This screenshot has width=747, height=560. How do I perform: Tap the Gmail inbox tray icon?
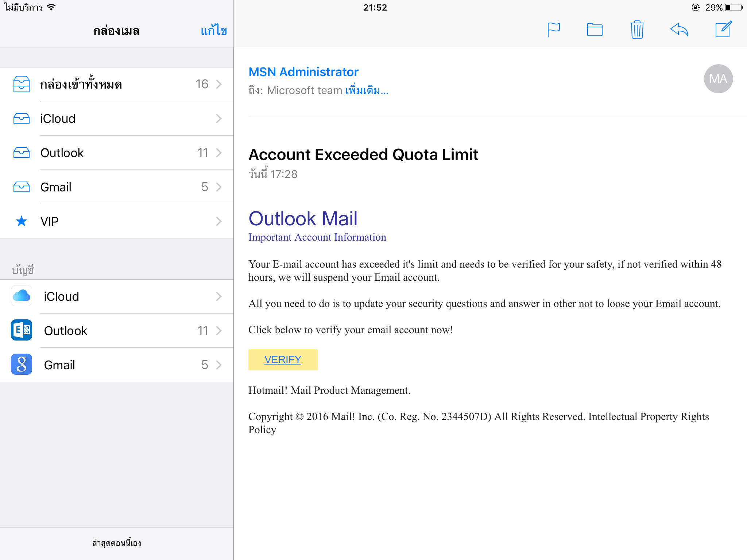point(22,187)
